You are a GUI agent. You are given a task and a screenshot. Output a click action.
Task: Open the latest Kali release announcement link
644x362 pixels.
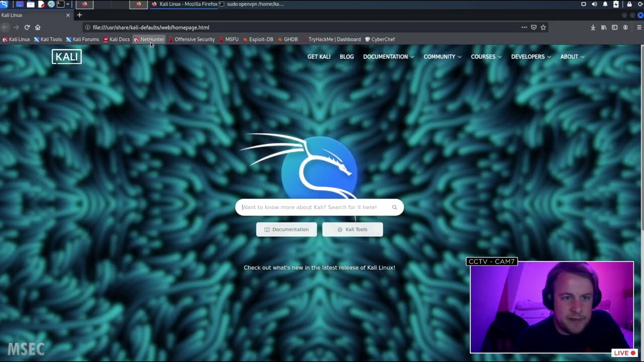(319, 267)
